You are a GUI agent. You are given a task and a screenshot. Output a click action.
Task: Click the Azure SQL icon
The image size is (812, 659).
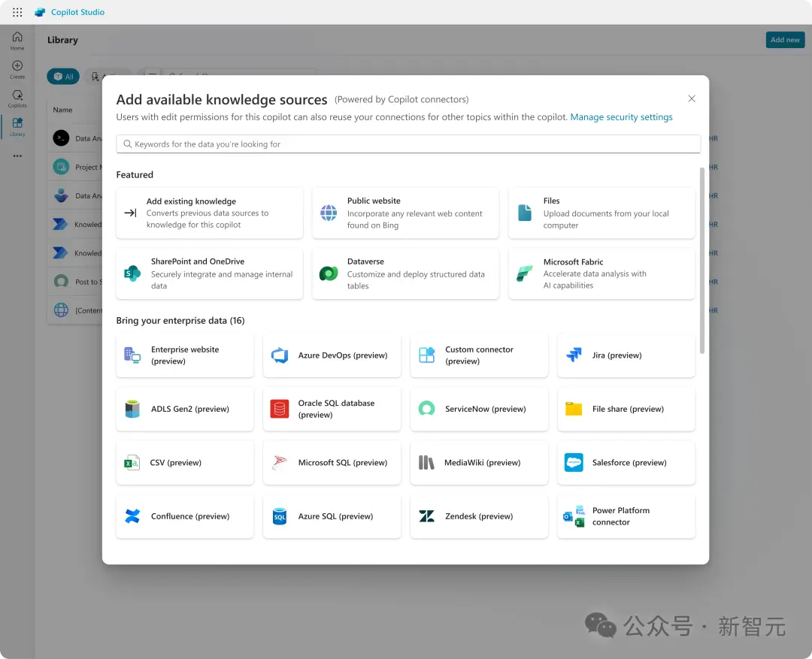[280, 516]
